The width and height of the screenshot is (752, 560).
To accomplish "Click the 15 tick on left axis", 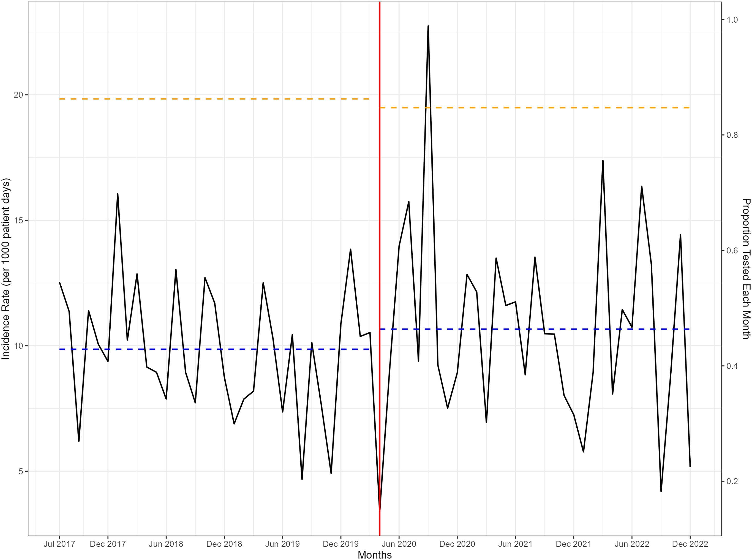I will [x=18, y=220].
